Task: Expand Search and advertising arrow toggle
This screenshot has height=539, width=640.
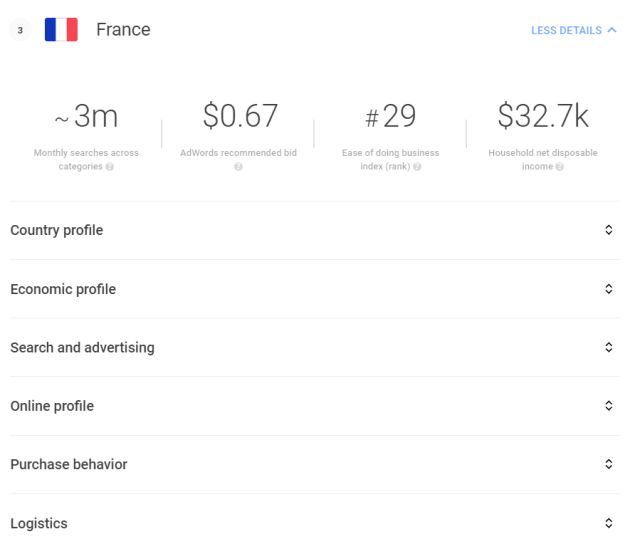Action: tap(609, 347)
